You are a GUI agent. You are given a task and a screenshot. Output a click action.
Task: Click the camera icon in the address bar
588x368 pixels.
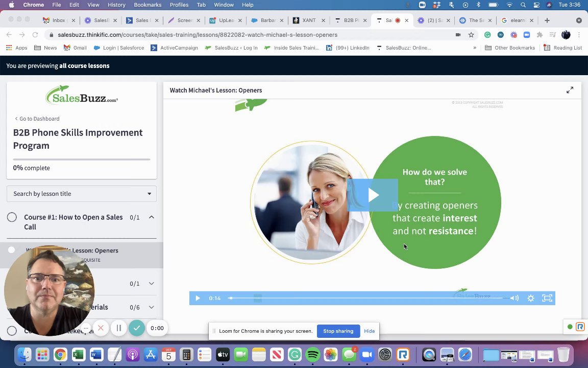(458, 35)
